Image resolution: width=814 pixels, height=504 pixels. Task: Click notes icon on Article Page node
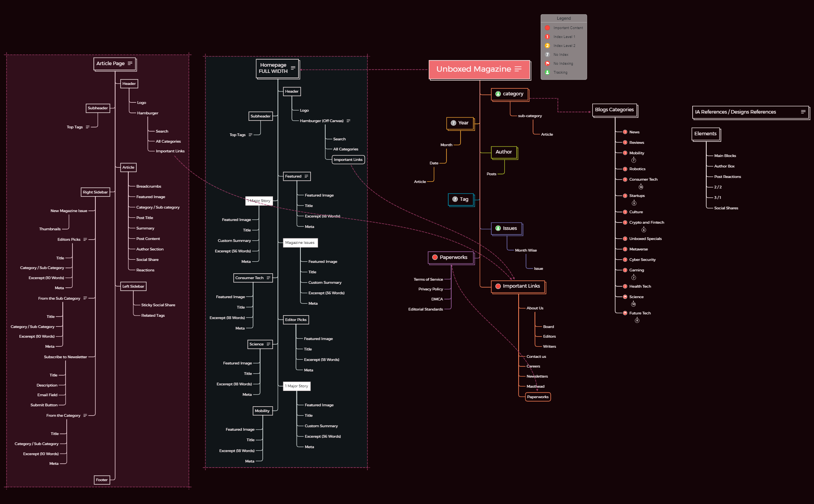pyautogui.click(x=130, y=63)
